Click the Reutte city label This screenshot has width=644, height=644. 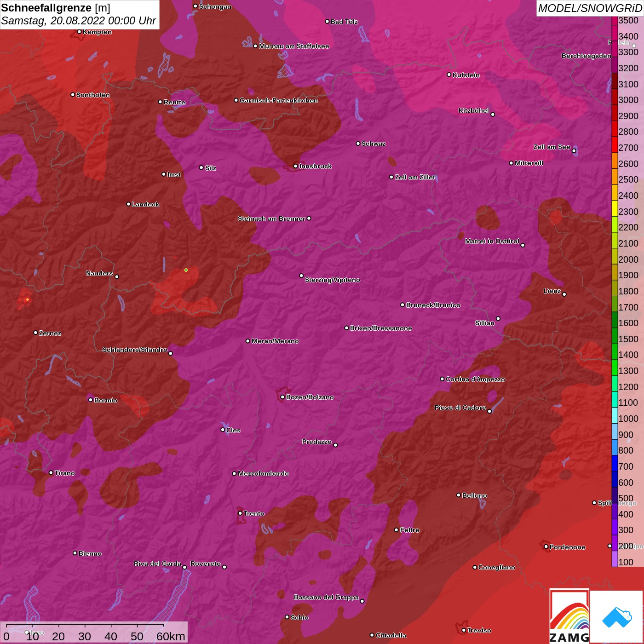point(174,102)
